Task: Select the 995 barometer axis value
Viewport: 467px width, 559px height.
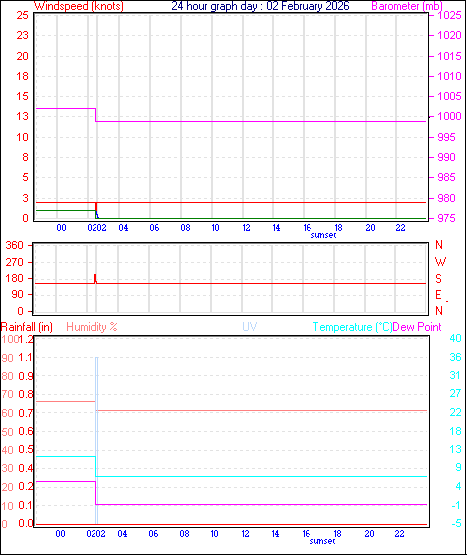Action: pos(446,137)
